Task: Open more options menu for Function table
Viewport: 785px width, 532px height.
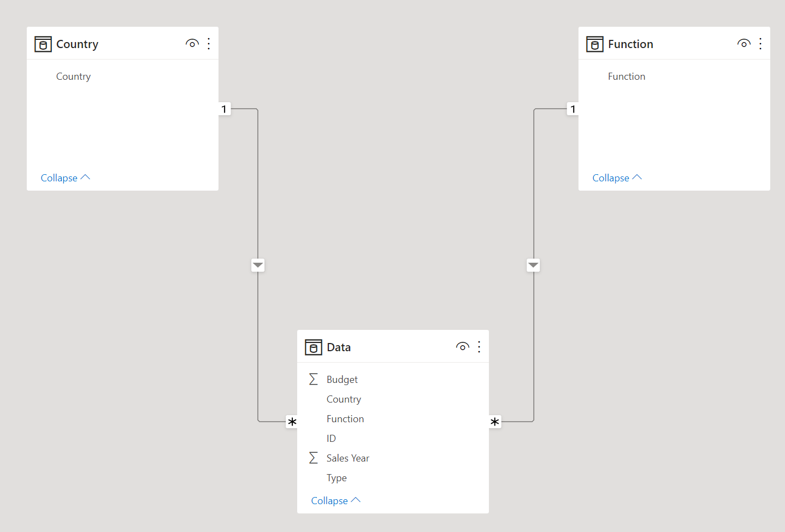Action: (760, 44)
